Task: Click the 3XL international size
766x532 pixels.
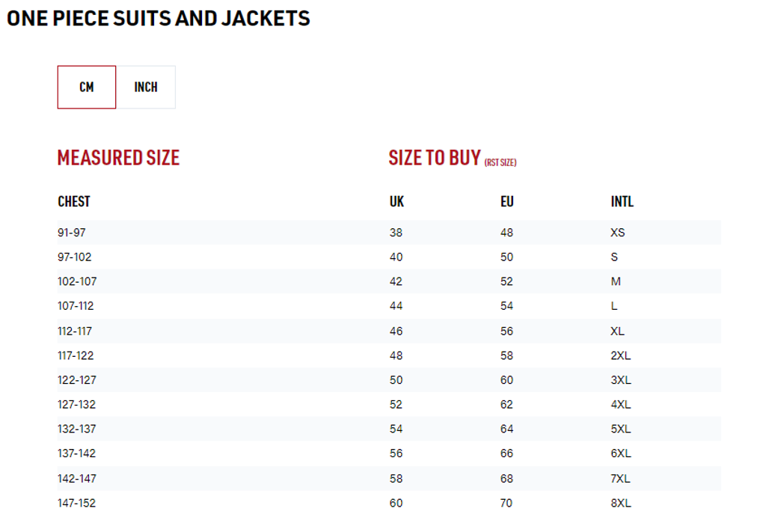Action: click(x=621, y=380)
